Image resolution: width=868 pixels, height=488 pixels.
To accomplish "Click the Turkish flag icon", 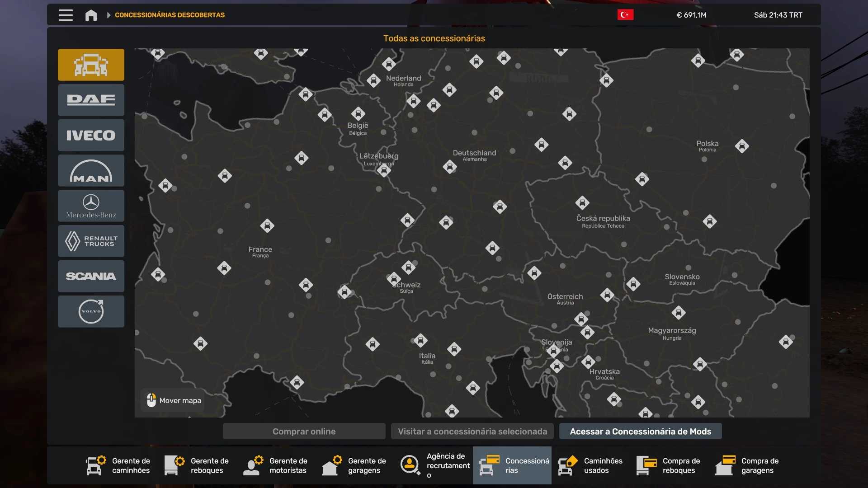I will [x=625, y=15].
